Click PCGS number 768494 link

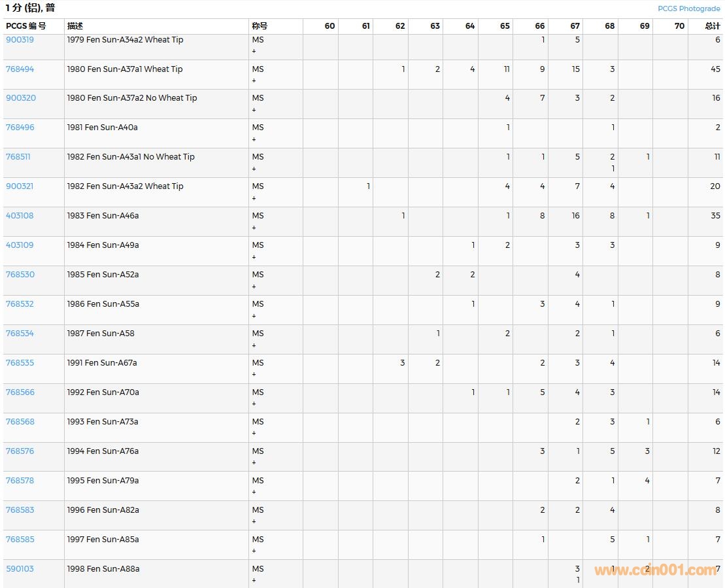[x=20, y=69]
